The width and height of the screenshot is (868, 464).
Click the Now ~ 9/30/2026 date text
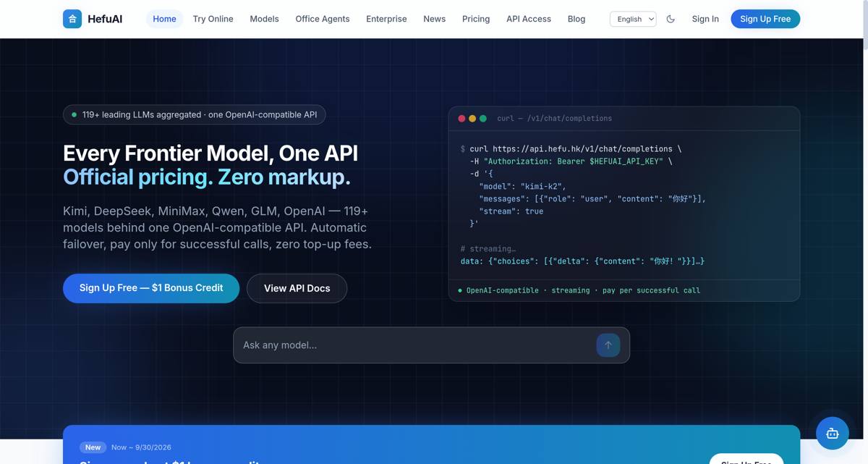pyautogui.click(x=141, y=447)
